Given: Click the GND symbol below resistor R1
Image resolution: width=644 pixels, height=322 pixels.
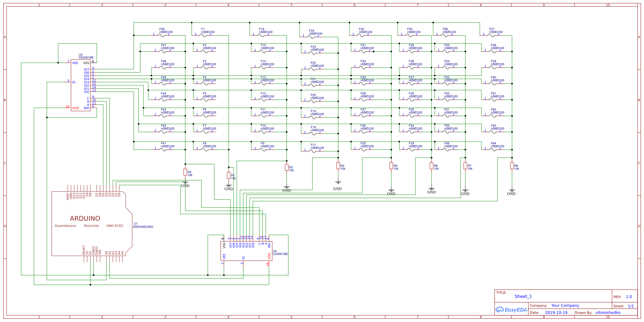Looking at the screenshot, I should [229, 186].
